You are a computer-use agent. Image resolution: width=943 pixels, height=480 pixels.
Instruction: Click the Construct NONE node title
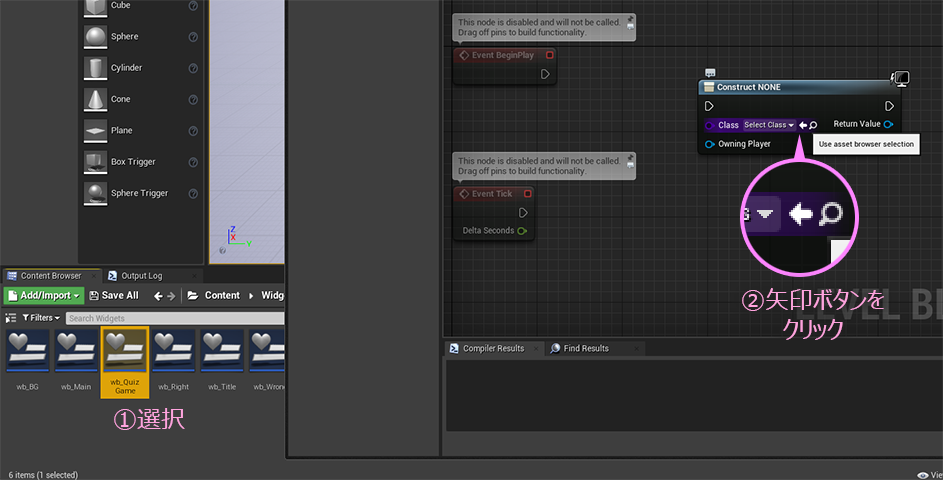pos(749,87)
